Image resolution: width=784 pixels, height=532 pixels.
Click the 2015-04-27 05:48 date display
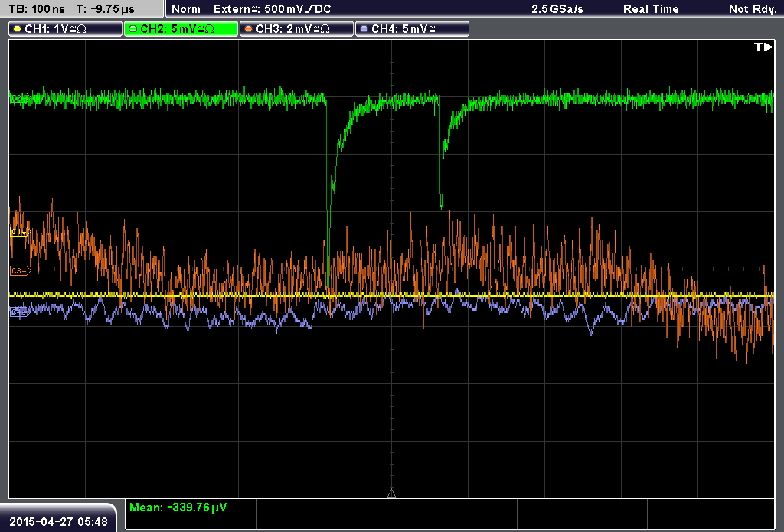tap(58, 521)
